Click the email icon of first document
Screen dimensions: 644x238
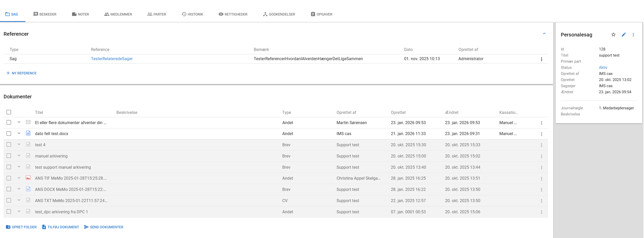coord(28,122)
